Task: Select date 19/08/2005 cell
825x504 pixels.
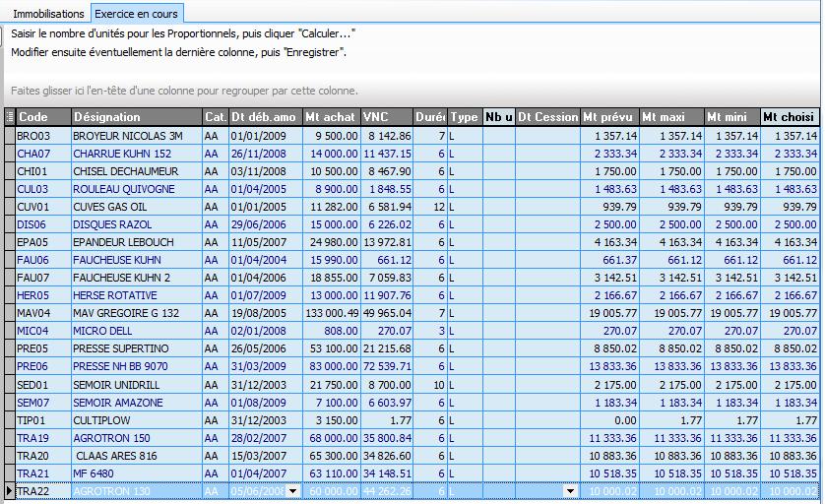Action: (265, 313)
